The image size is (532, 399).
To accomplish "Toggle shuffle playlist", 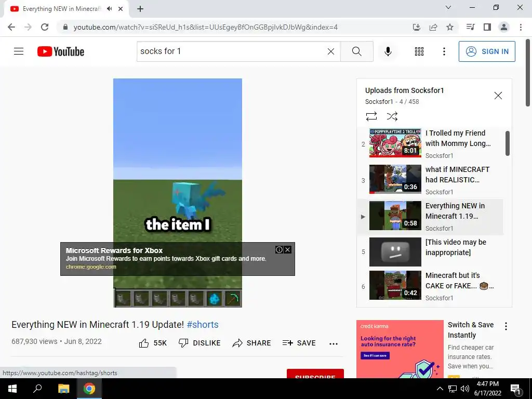I will (392, 116).
